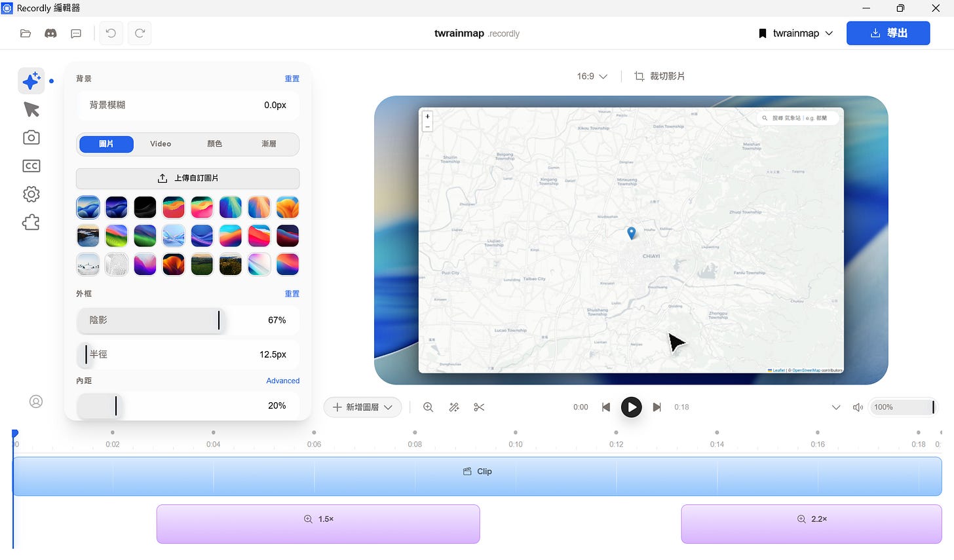Image resolution: width=954 pixels, height=560 pixels.
Task: Open the feedback chat bubble icon
Action: [x=76, y=33]
